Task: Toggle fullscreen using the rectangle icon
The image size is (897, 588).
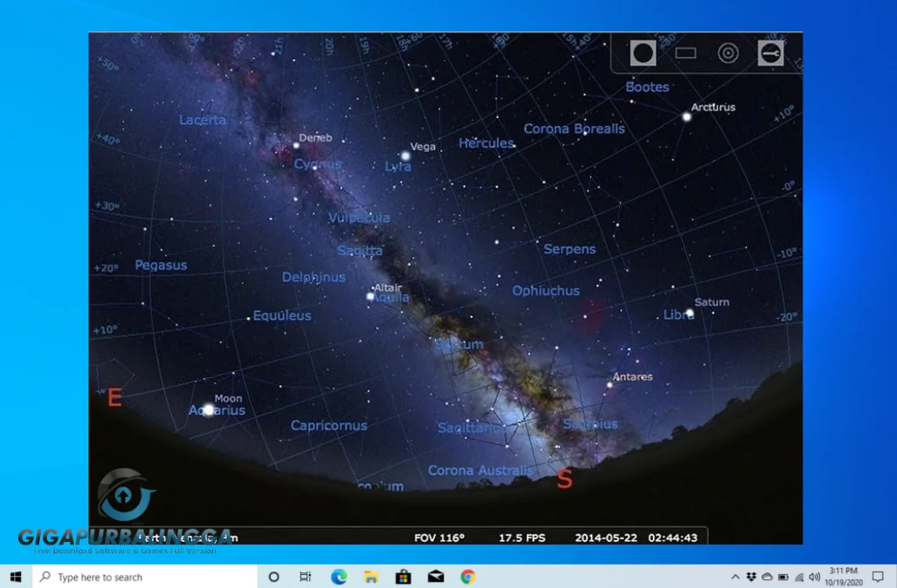Action: [x=686, y=52]
